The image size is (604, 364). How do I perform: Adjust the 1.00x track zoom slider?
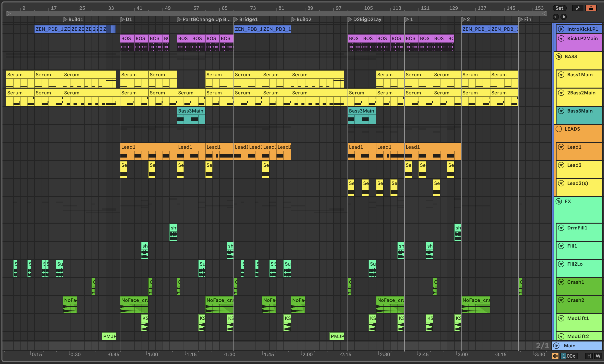point(569,356)
